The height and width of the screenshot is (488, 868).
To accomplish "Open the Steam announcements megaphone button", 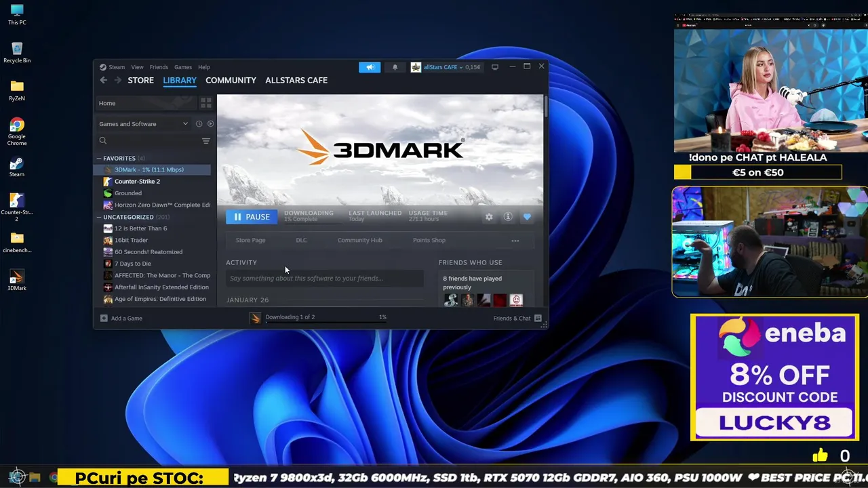I will [x=370, y=67].
